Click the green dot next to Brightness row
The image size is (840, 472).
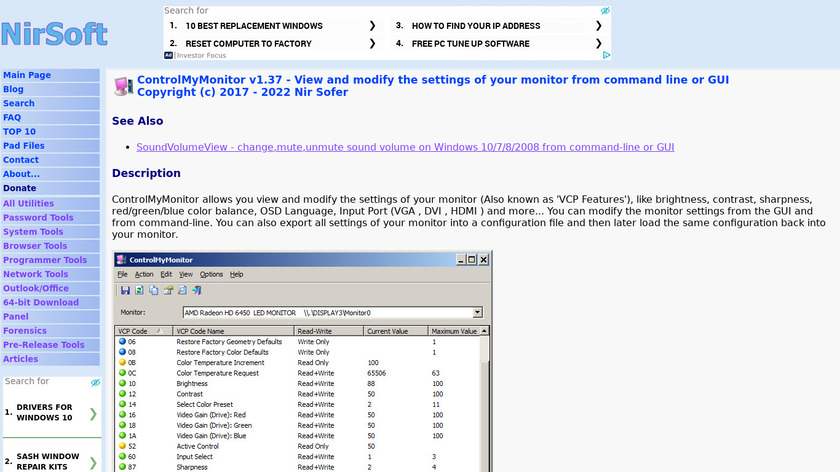pyautogui.click(x=122, y=383)
